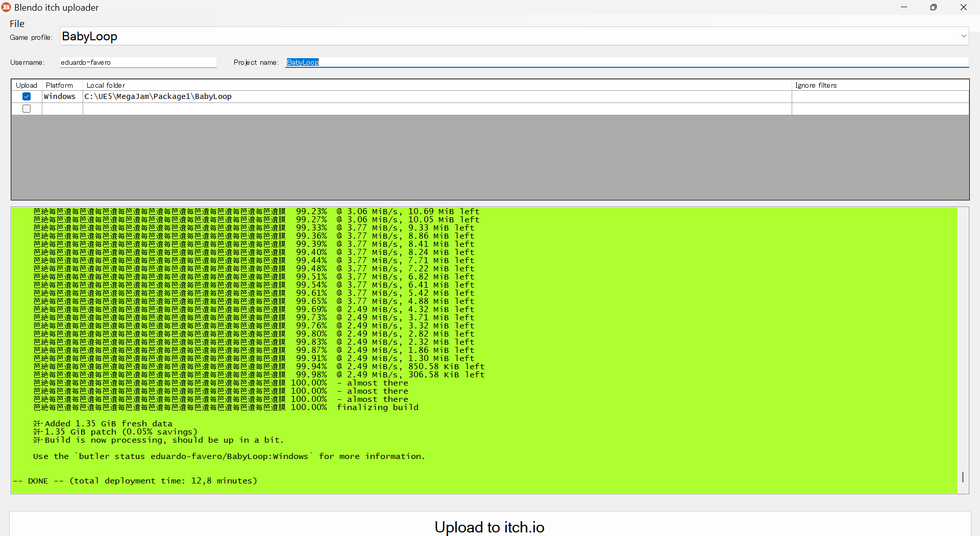Uncheck the Windows upload checkbox
The height and width of the screenshot is (536, 980).
point(27,96)
